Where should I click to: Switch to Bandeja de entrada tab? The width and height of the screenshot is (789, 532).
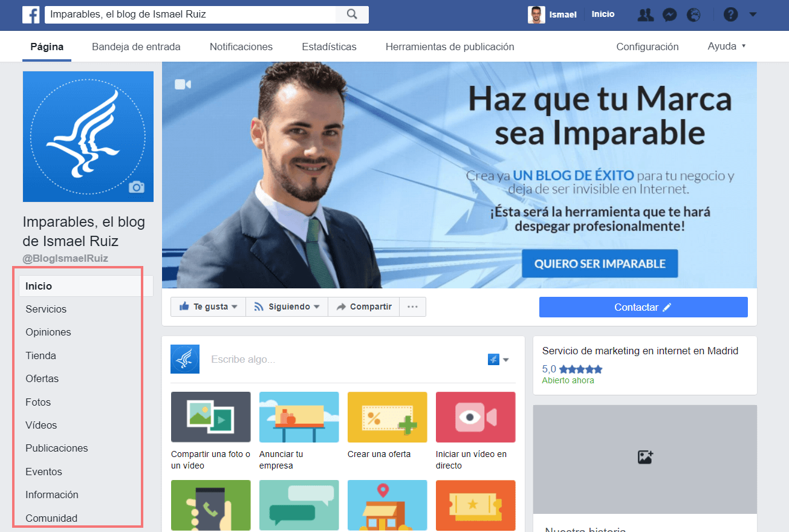tap(136, 47)
